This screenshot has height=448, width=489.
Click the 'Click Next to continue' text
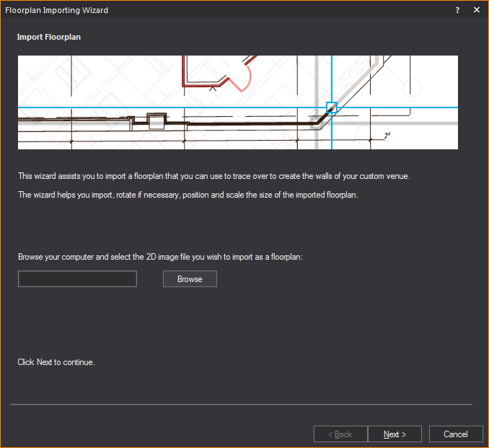click(x=56, y=362)
